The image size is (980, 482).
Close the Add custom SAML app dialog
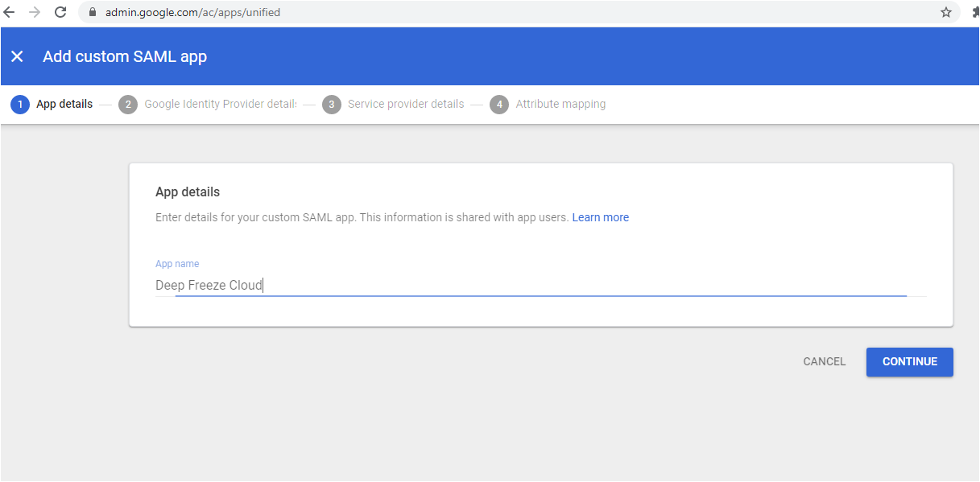click(17, 56)
